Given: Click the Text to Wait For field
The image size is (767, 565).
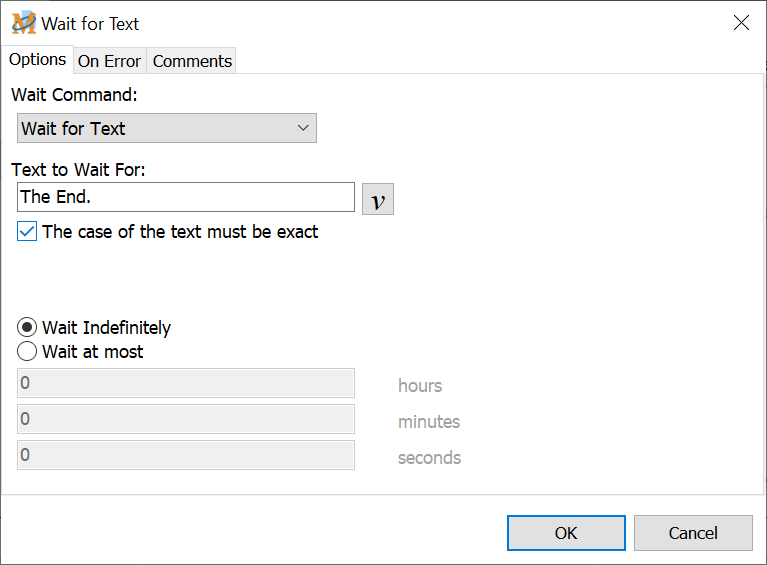Looking at the screenshot, I should (x=186, y=197).
